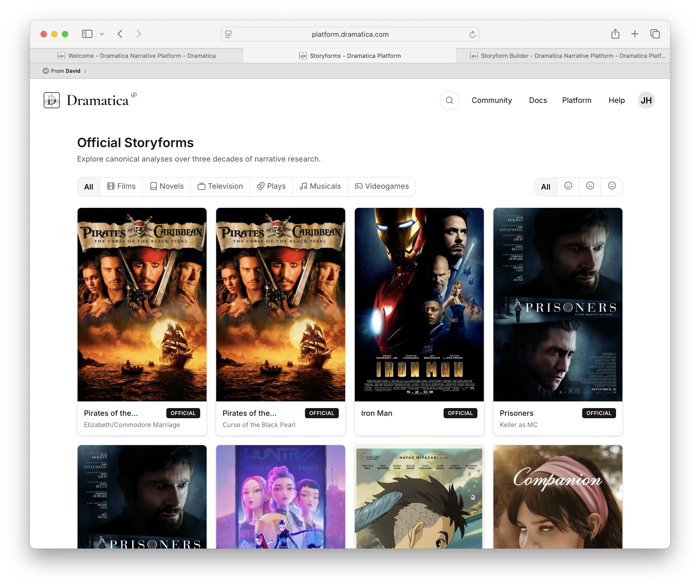The image size is (700, 588).
Task: Open the Docs nav link
Action: point(538,100)
